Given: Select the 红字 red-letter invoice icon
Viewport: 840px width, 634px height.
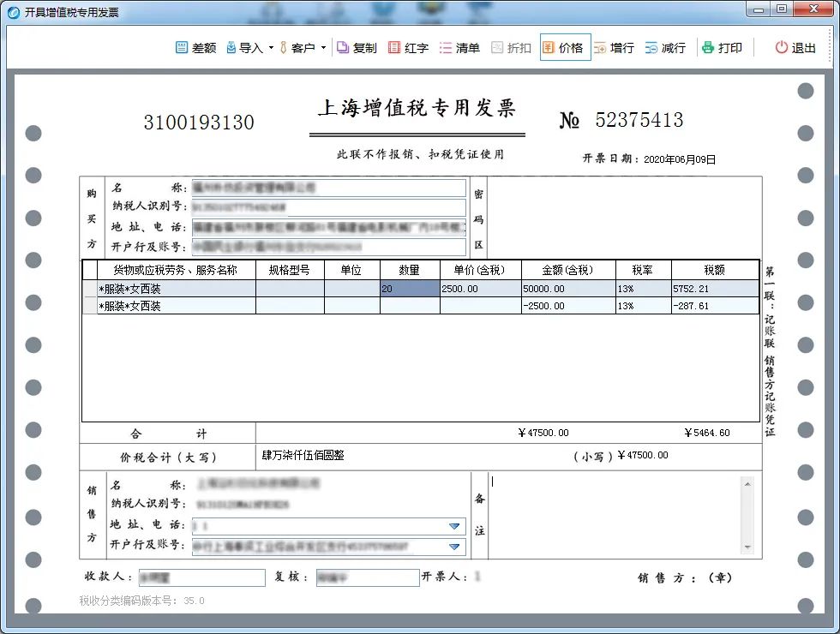Looking at the screenshot, I should [x=394, y=48].
